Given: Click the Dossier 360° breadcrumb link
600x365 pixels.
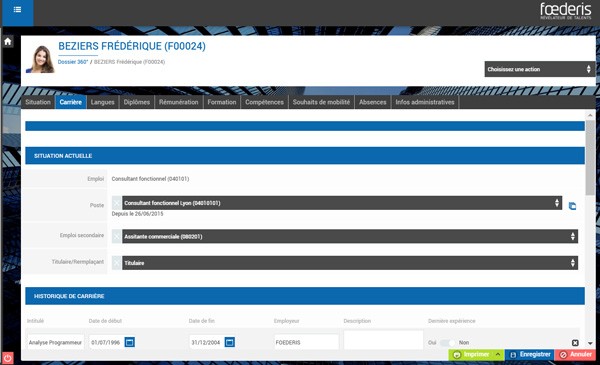Looking at the screenshot, I should click(73, 62).
